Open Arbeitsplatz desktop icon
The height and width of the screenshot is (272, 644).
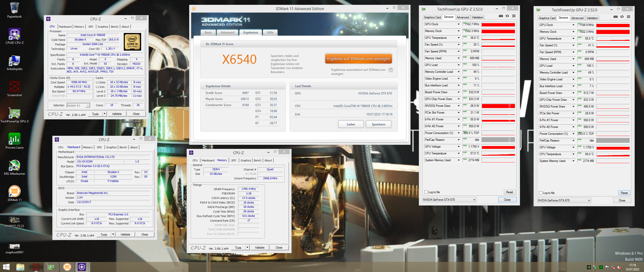click(x=14, y=62)
